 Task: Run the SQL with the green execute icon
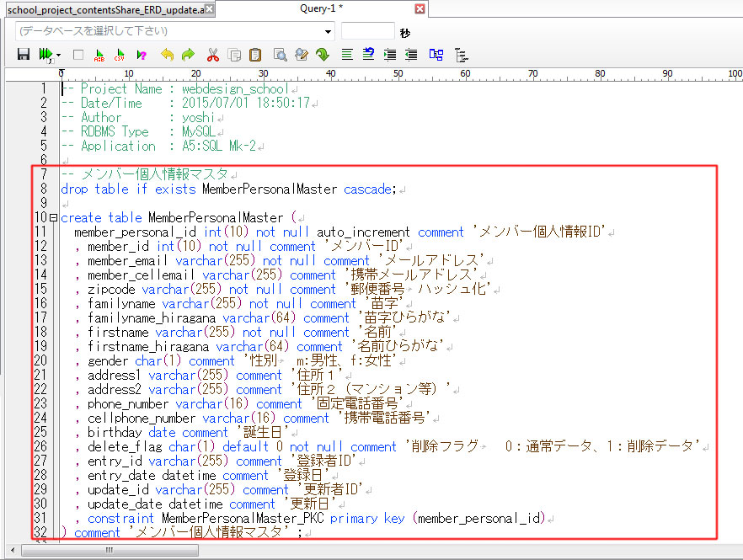(x=45, y=55)
